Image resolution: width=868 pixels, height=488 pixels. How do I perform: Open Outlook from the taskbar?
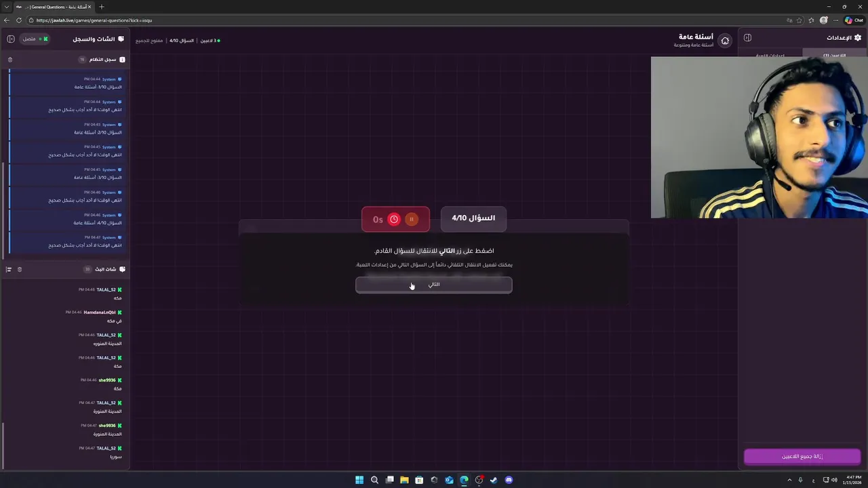(x=449, y=480)
